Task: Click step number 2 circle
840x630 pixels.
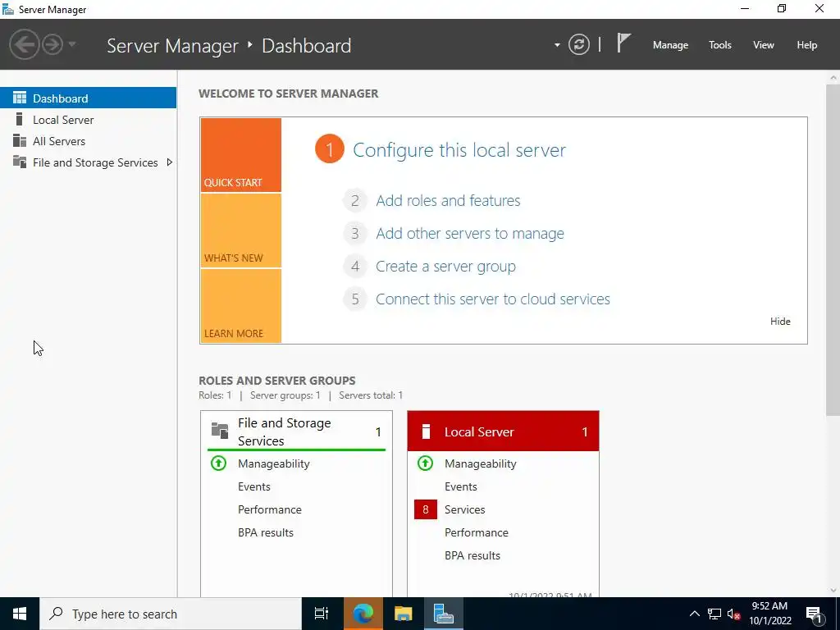Action: click(x=354, y=201)
